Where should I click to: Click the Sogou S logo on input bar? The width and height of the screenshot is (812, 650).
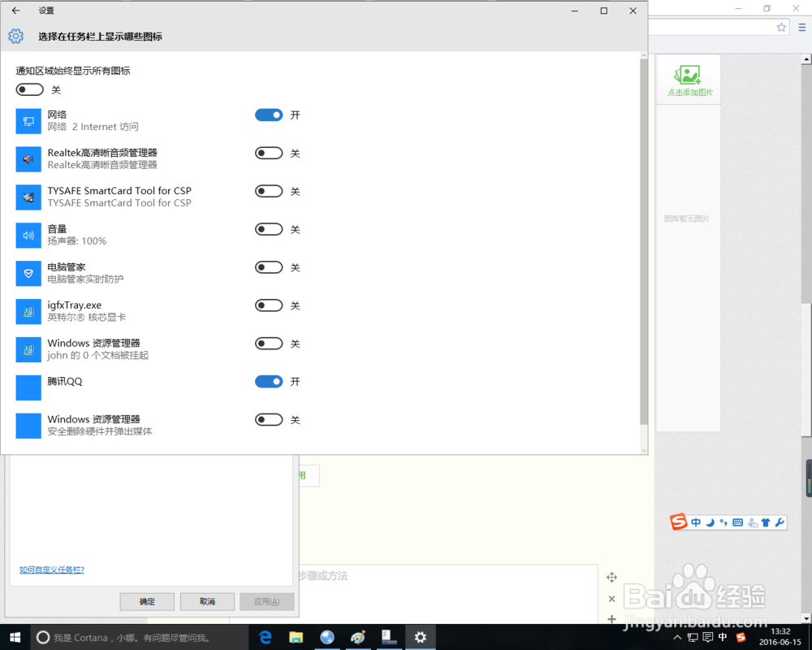point(678,522)
